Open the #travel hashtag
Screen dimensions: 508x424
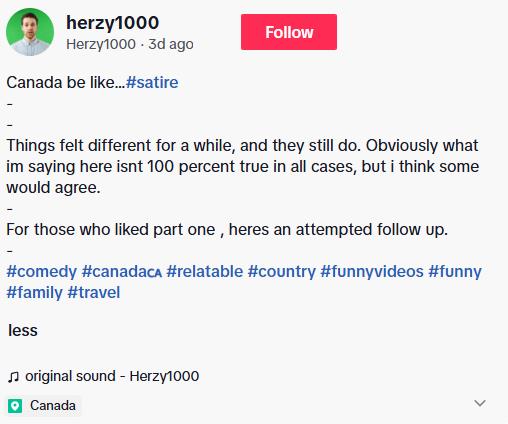(x=94, y=292)
